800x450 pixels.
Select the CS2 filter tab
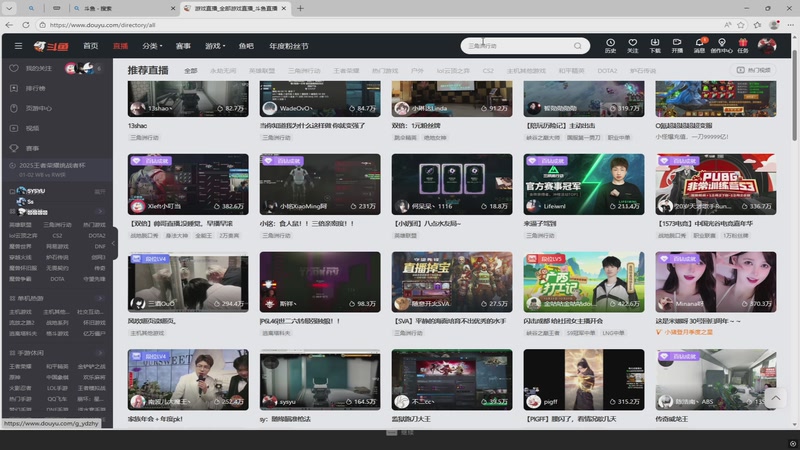488,70
